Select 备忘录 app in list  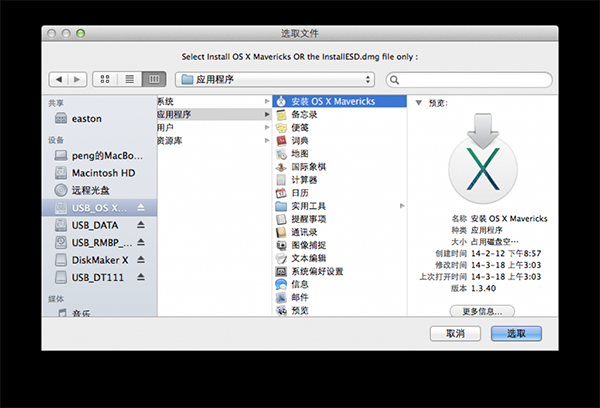point(339,114)
